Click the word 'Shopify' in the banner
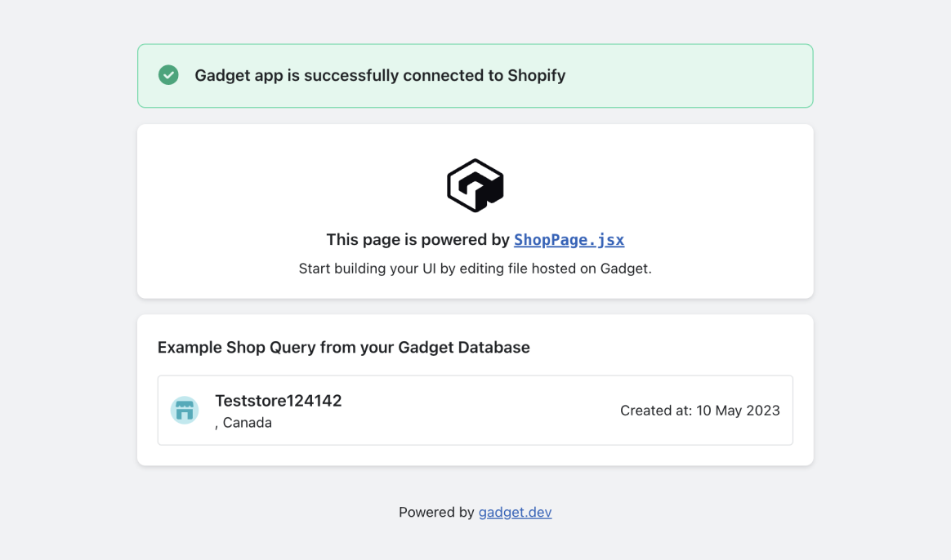Screen dimensions: 951x560 click(536, 76)
